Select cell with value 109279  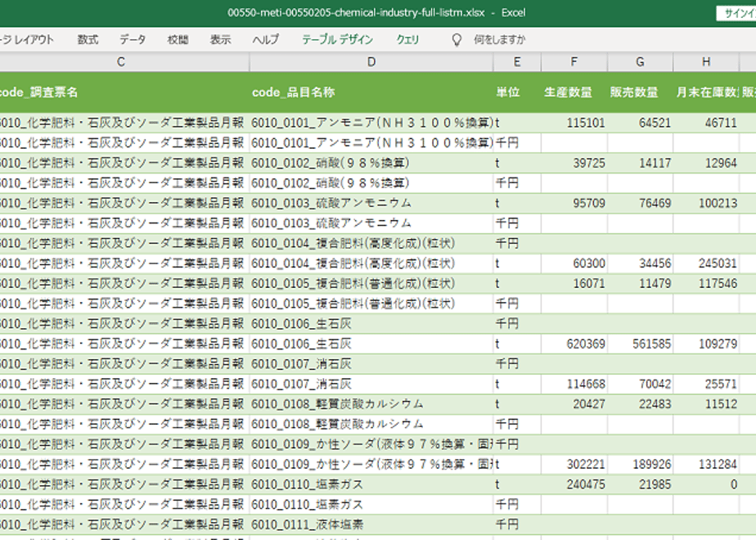[706, 344]
